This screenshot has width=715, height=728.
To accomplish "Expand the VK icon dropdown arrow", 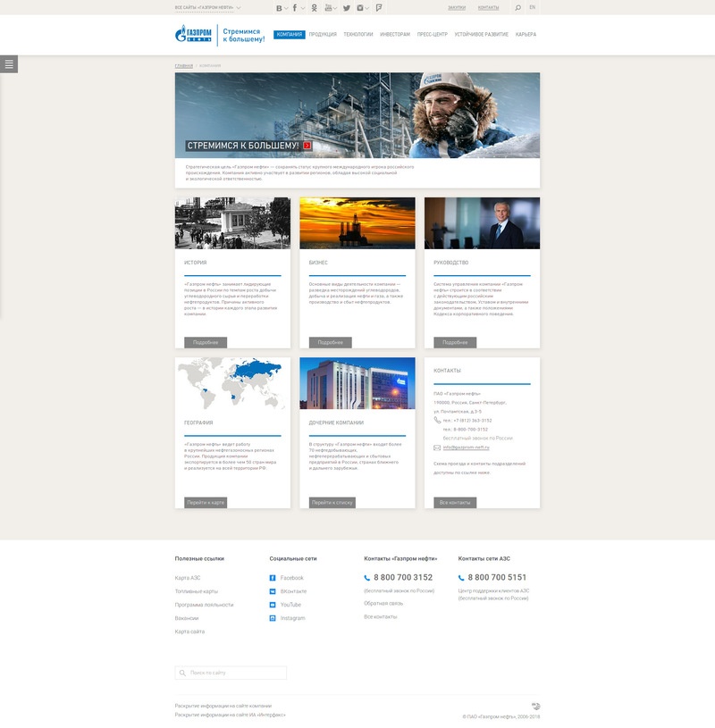I will click(x=287, y=8).
